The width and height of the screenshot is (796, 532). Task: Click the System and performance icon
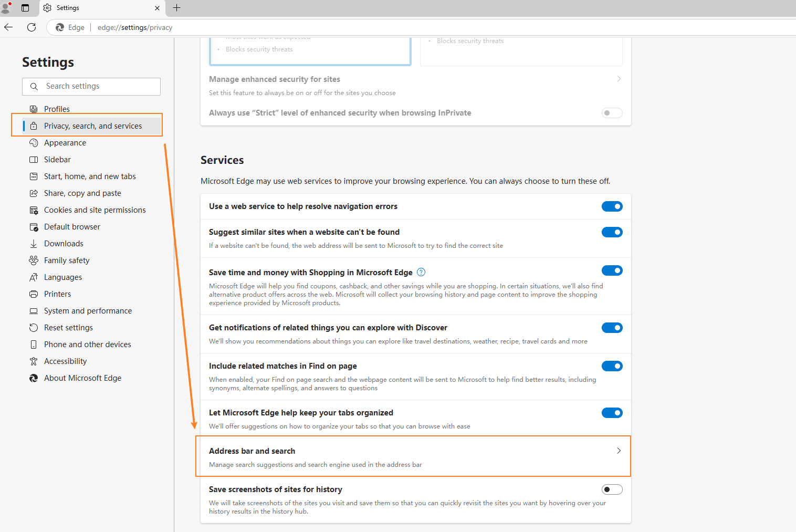tap(34, 311)
